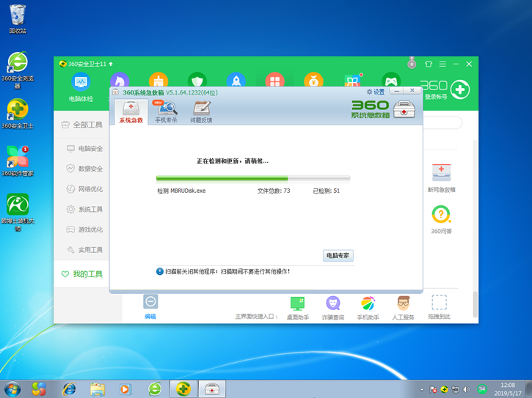Click the 360 green plus logo icon
The width and height of the screenshot is (532, 398).
(x=459, y=90)
